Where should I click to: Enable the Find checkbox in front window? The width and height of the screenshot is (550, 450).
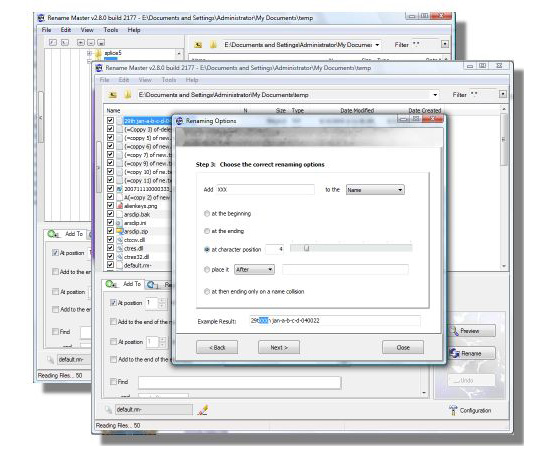(113, 382)
